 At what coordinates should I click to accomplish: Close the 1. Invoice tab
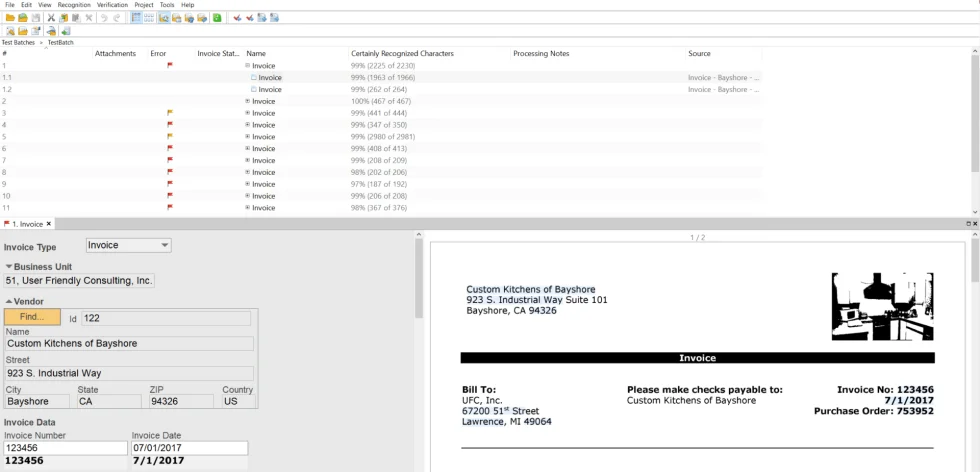point(50,224)
